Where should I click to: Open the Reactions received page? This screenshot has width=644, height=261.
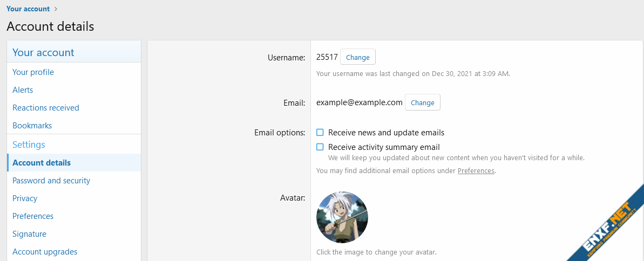pos(46,108)
